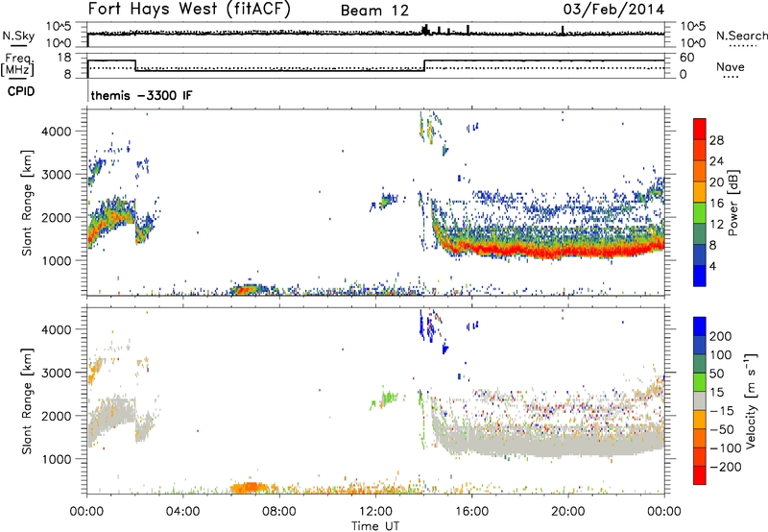Click the 'Power [dB]' colorbar label
Screen dimensions: 768x532
click(x=733, y=203)
